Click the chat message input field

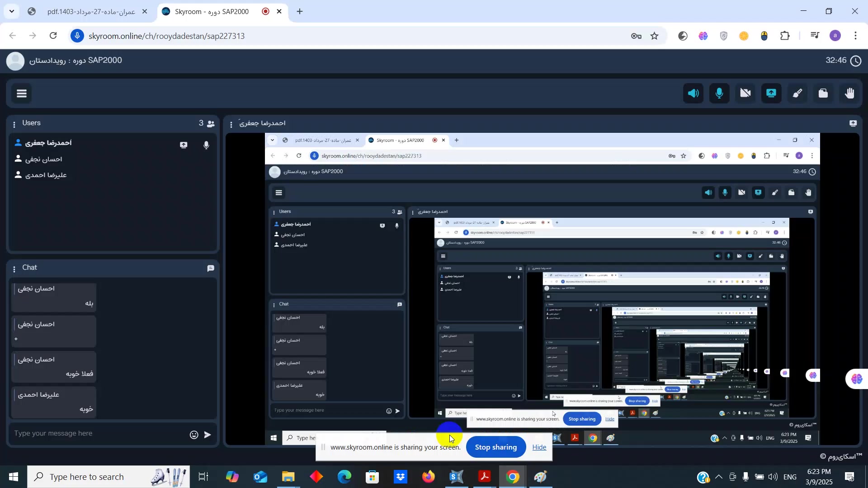pos(99,434)
